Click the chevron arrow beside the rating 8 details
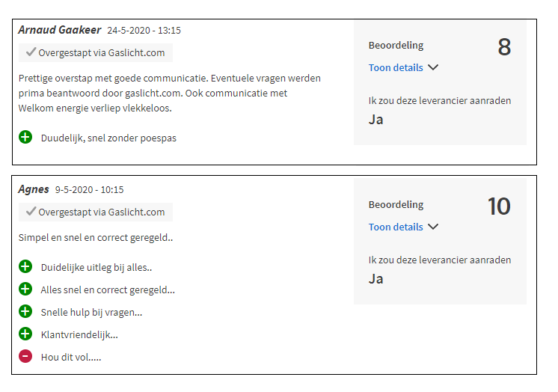Viewport: 558px width, 392px height. pyautogui.click(x=433, y=67)
